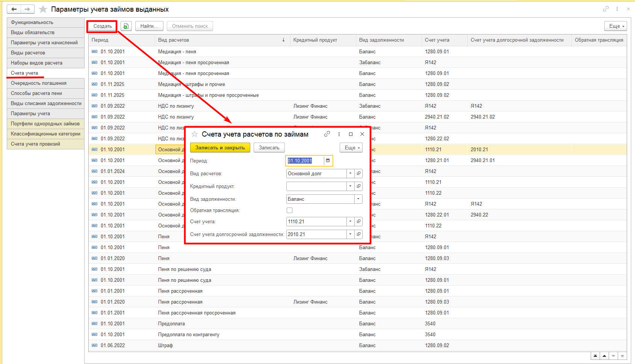Jump to the list start with the first-record arrow
This screenshot has height=364, width=635.
pos(595,356)
